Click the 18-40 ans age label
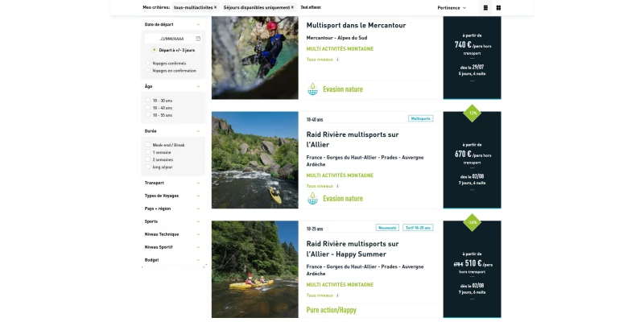644x322 pixels. click(x=315, y=120)
